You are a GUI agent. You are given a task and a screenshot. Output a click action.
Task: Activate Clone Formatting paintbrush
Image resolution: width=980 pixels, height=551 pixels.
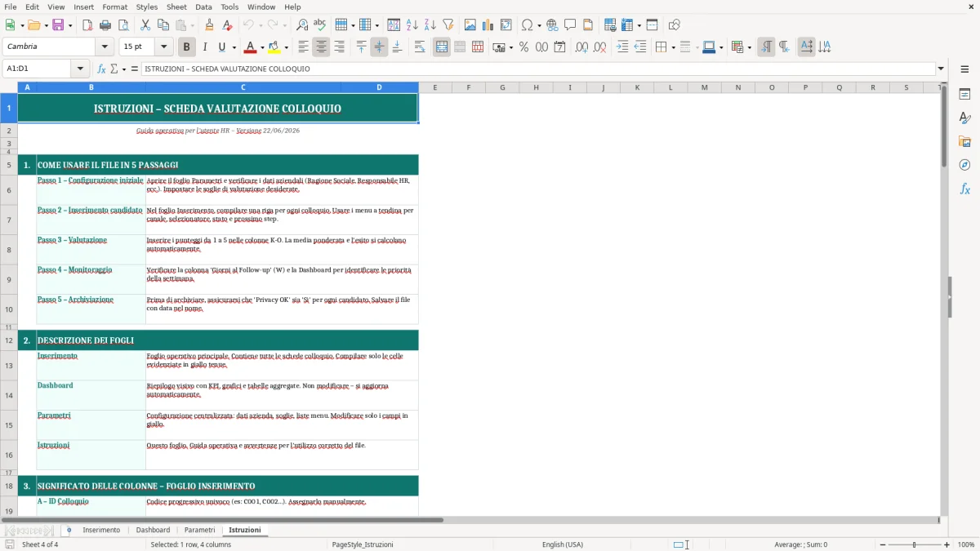click(x=209, y=24)
